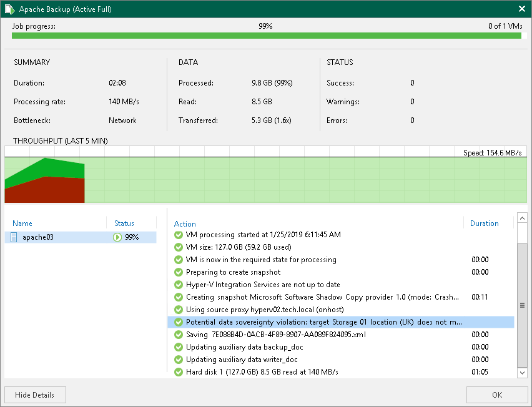Select the data sovereignty violation log entry
The image size is (532, 407).
325,322
